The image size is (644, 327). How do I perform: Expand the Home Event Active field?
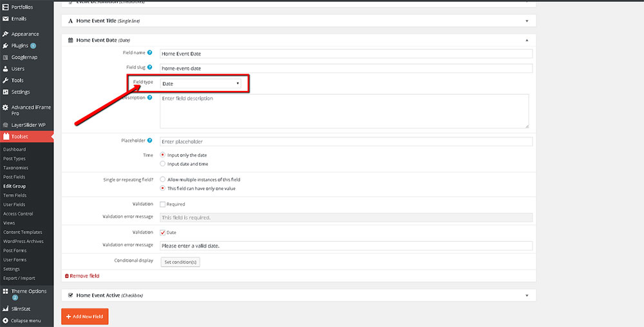(527, 295)
